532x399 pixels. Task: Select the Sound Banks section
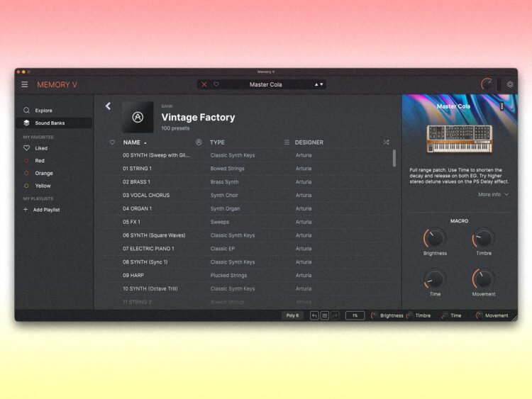click(x=54, y=123)
